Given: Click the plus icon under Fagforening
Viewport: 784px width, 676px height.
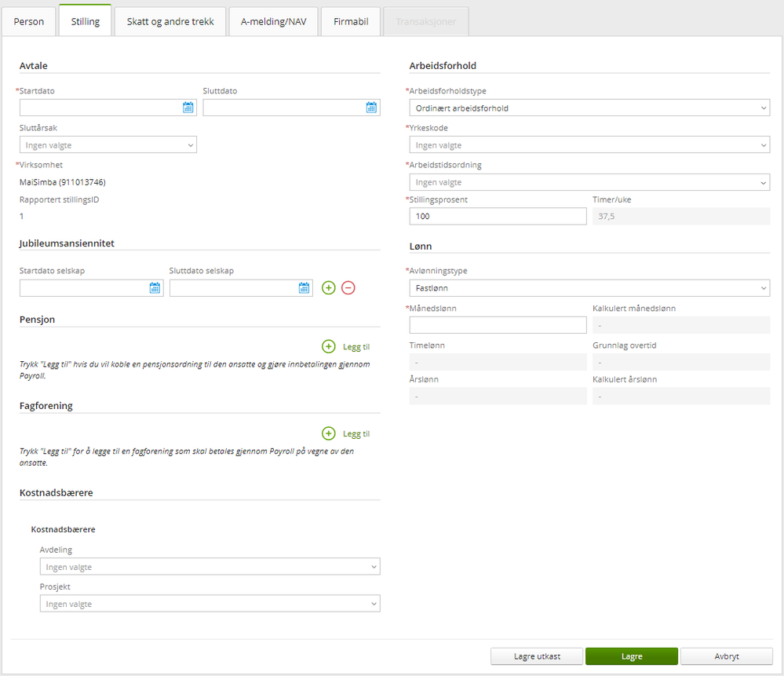Looking at the screenshot, I should click(x=329, y=433).
